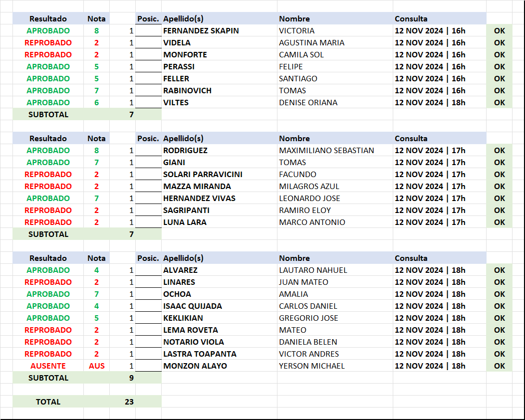Select the name MARCO ANTONIO
Screen dimensions: 525x420
[x=312, y=222]
